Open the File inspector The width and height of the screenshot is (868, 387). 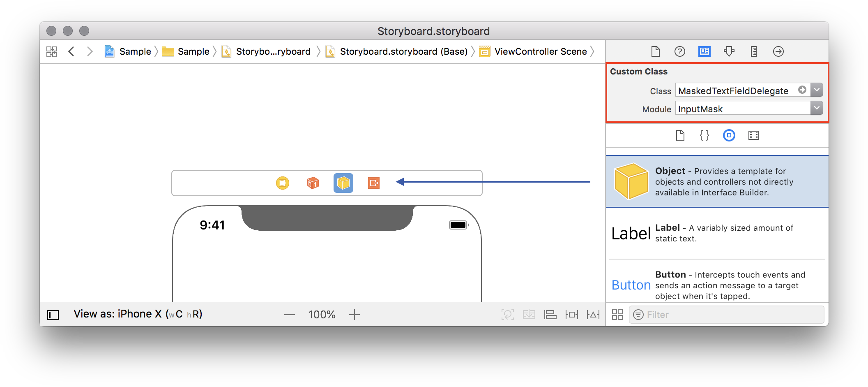click(x=655, y=51)
